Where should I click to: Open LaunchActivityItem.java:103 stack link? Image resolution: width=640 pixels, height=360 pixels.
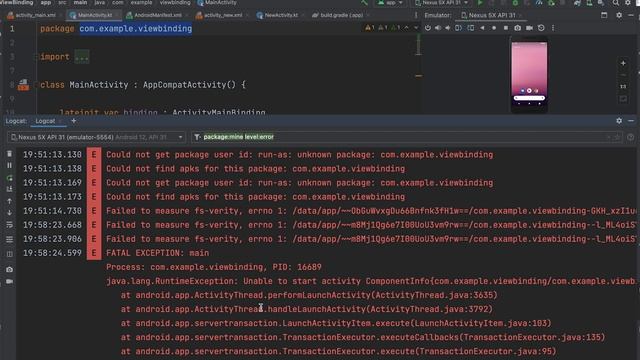pyautogui.click(x=480, y=323)
